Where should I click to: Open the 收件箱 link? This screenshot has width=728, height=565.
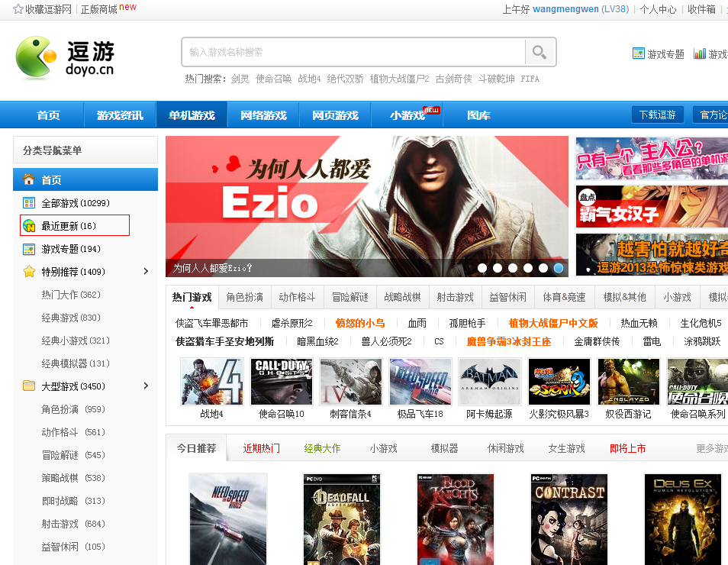[701, 9]
